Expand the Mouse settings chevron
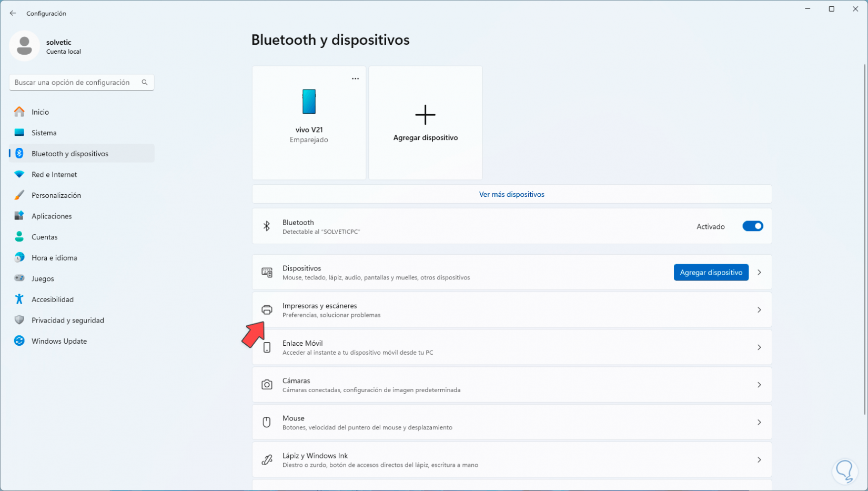The height and width of the screenshot is (491, 868). point(759,422)
